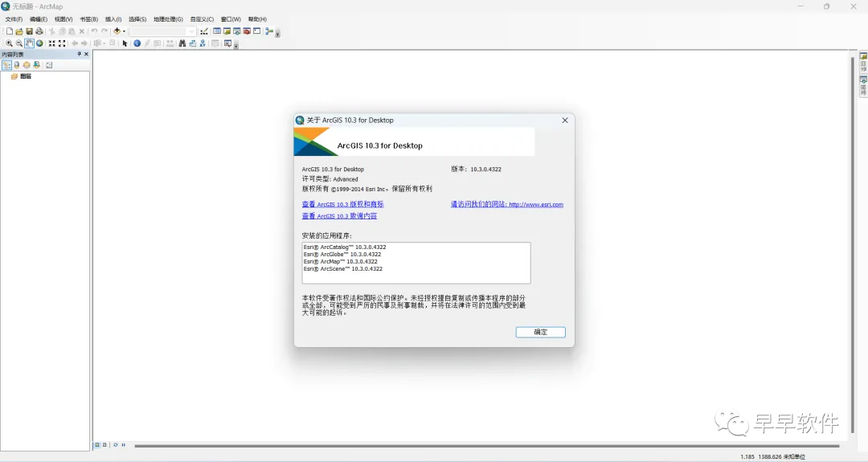
Task: Click the Fixed Zoom Out arrows icon
Action: [62, 43]
